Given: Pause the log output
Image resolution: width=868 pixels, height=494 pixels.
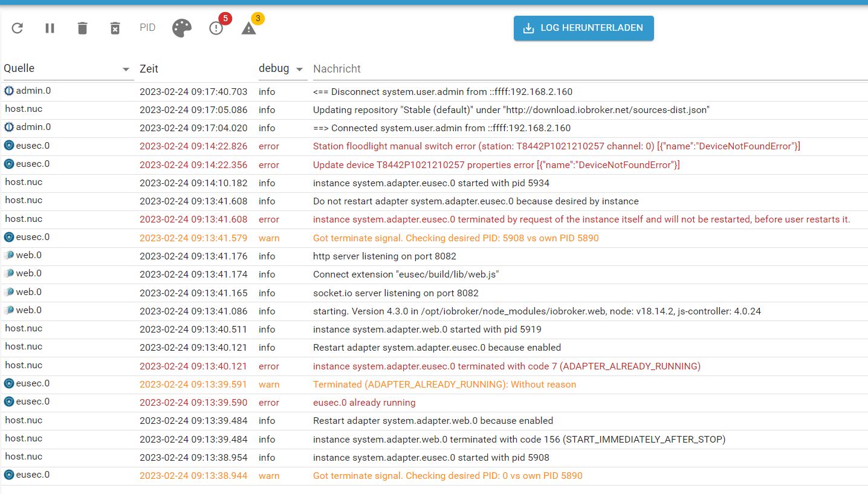Looking at the screenshot, I should (50, 28).
